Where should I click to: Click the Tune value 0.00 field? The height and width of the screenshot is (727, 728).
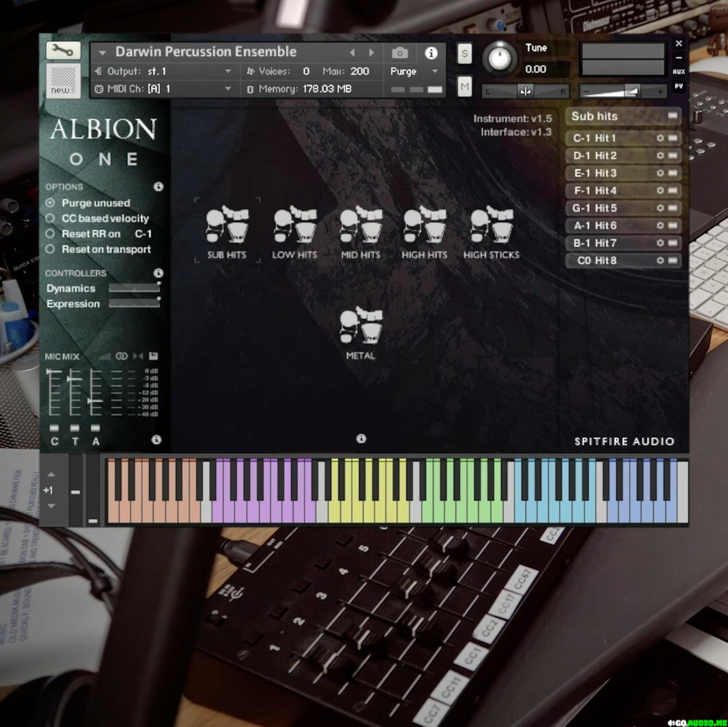tap(536, 69)
